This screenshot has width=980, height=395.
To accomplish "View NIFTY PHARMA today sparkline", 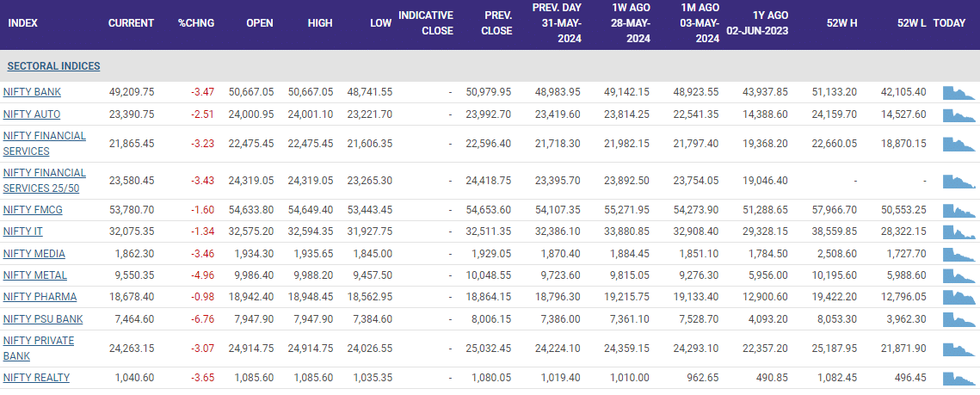I will point(959,297).
